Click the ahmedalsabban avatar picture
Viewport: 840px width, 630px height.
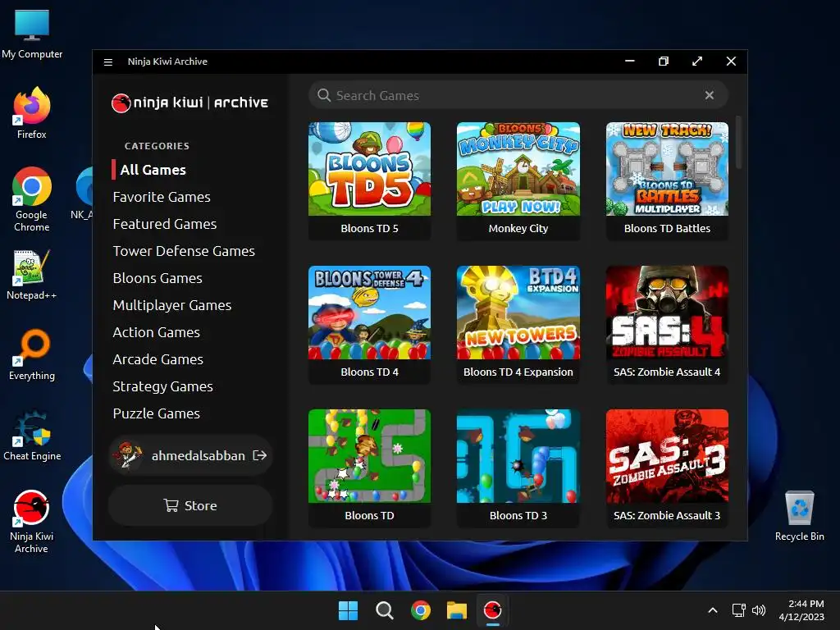click(x=127, y=454)
